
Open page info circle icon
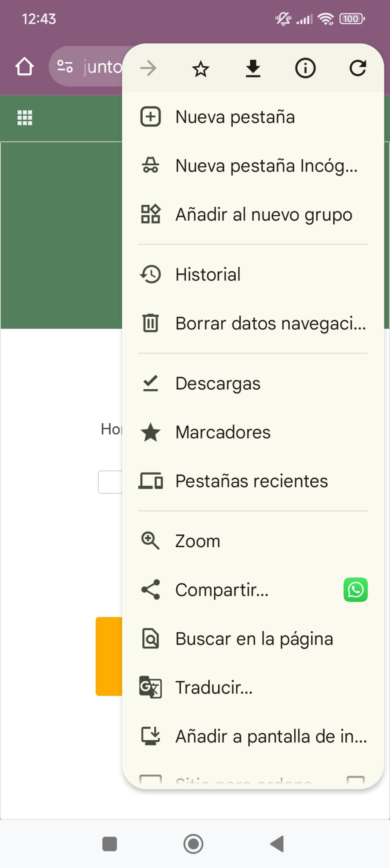[305, 69]
